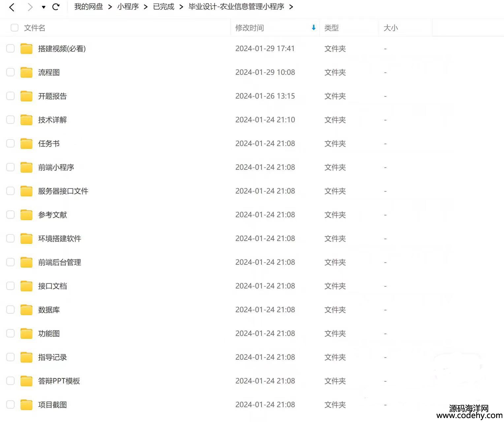
Task: Navigate to 小程序 in breadcrumb
Action: pos(128,7)
